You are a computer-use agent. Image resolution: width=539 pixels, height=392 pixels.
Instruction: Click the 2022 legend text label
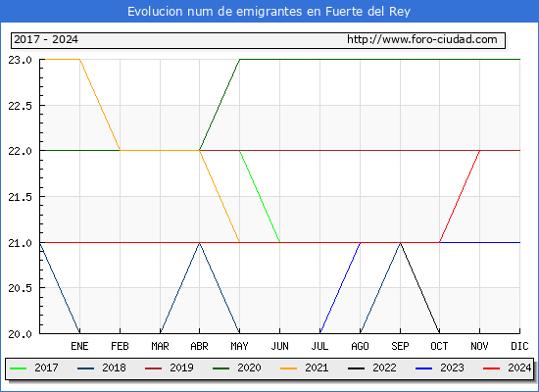pyautogui.click(x=384, y=367)
